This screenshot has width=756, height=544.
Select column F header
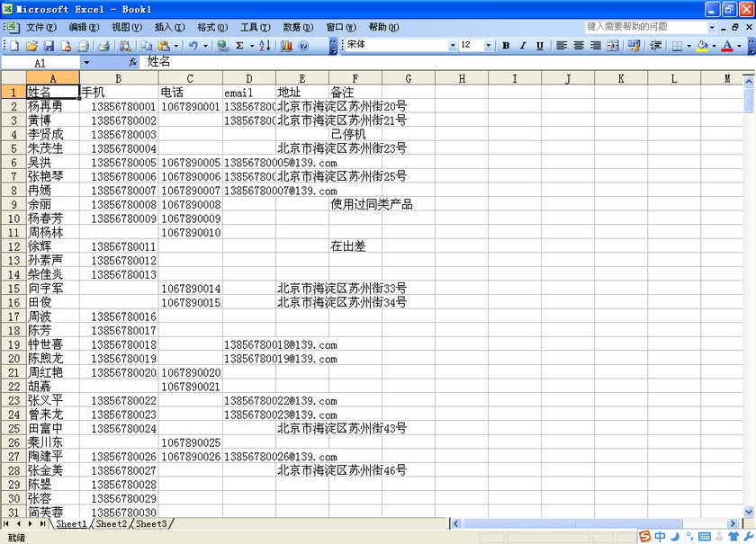tap(355, 78)
